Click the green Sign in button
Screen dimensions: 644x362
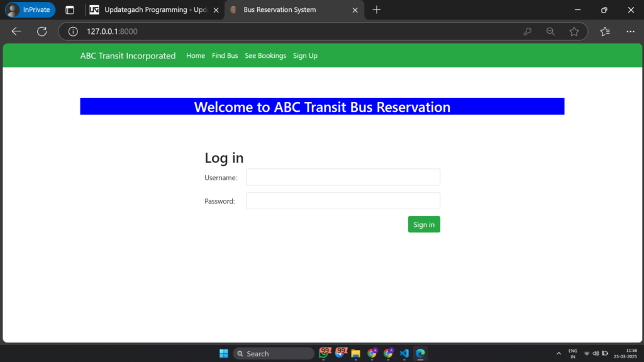(x=424, y=224)
